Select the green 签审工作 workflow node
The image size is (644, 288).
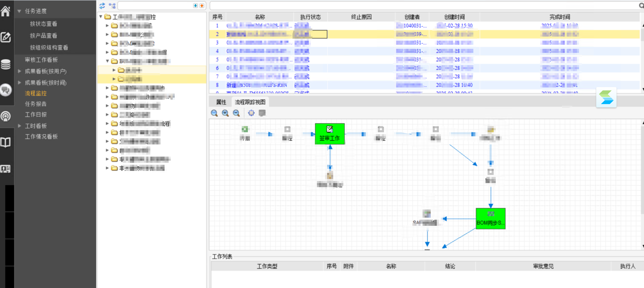(329, 134)
